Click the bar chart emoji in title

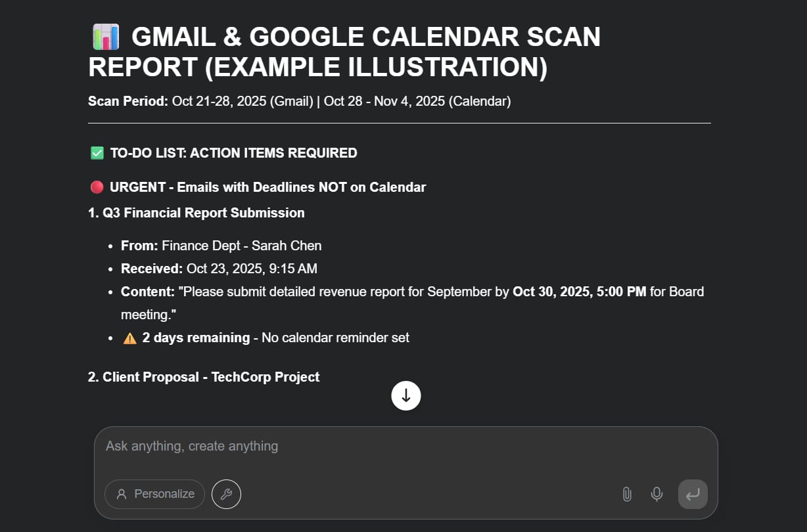[105, 37]
